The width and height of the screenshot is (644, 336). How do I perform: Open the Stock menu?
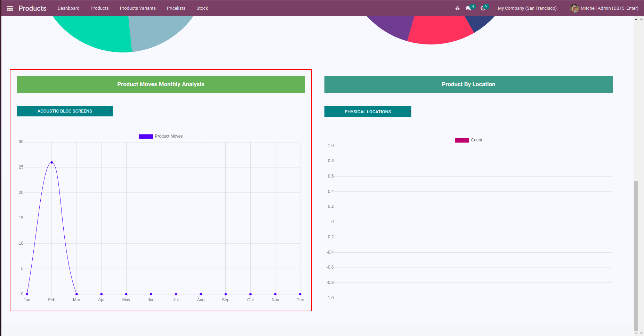pos(202,8)
